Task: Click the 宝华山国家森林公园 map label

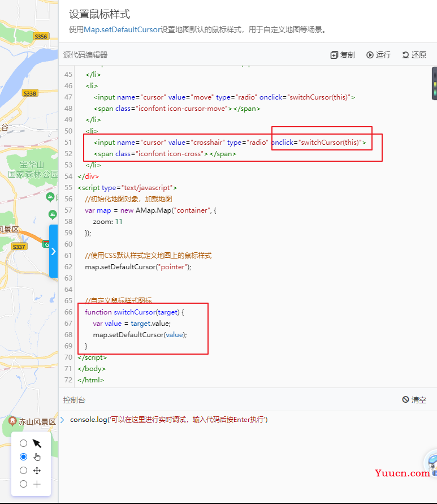Action: (32, 169)
